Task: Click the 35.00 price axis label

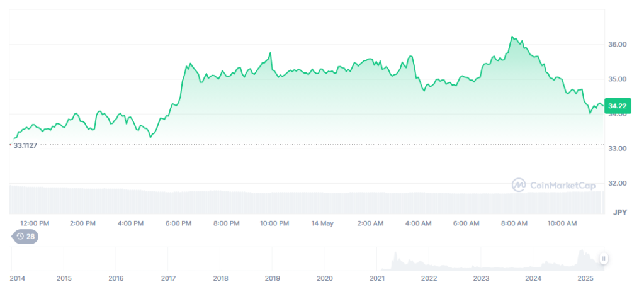Action: coord(616,79)
